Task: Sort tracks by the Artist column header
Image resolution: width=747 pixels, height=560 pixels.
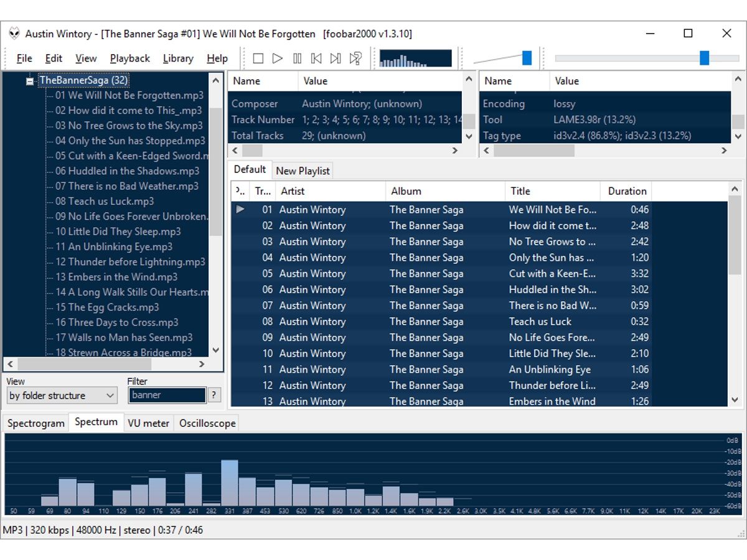Action: pos(293,191)
